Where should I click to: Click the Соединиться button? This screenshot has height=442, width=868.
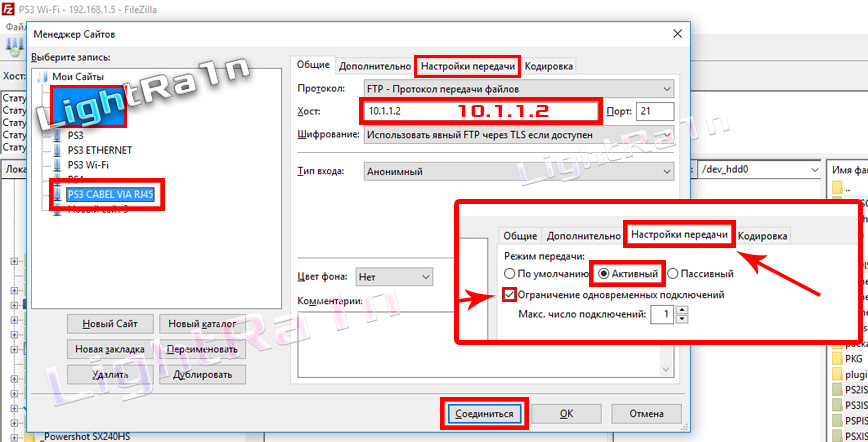(x=484, y=414)
